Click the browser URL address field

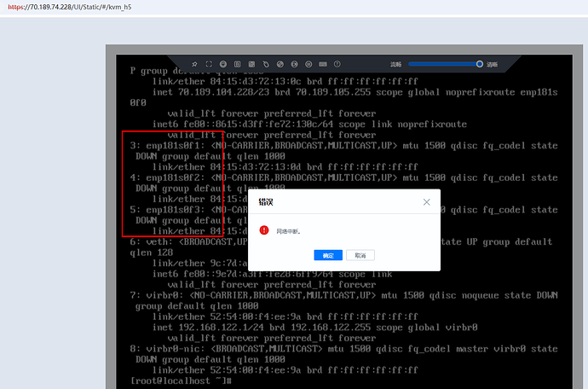coord(256,7)
